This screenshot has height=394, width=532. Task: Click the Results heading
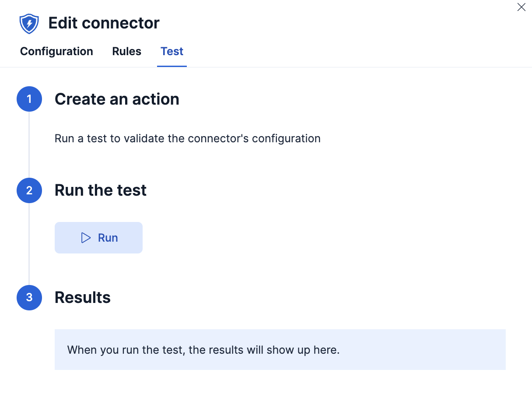(82, 297)
